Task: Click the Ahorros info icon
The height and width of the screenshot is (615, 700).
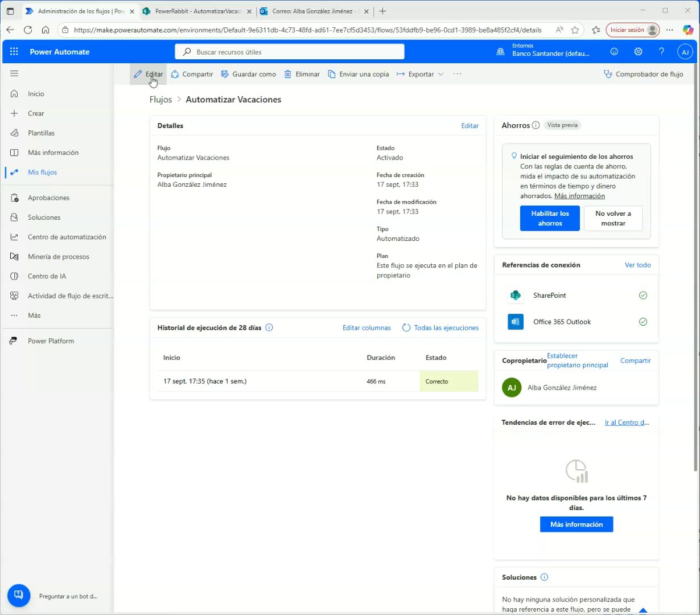Action: click(x=536, y=125)
